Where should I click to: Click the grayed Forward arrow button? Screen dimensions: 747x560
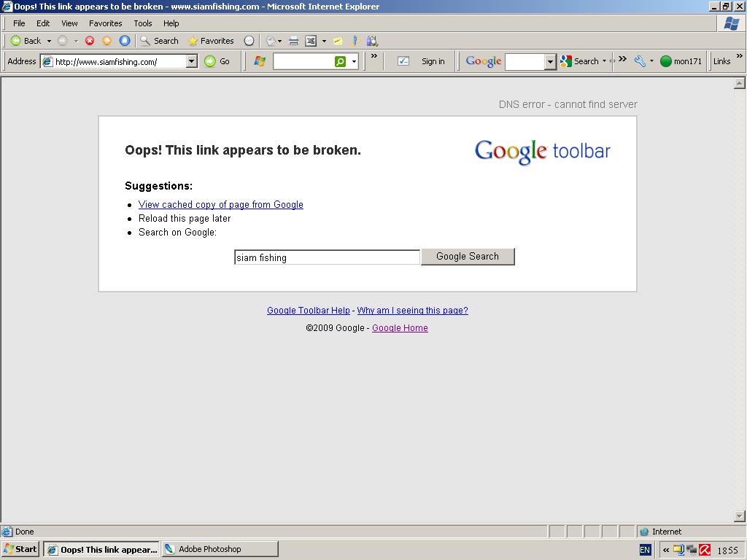63,41
